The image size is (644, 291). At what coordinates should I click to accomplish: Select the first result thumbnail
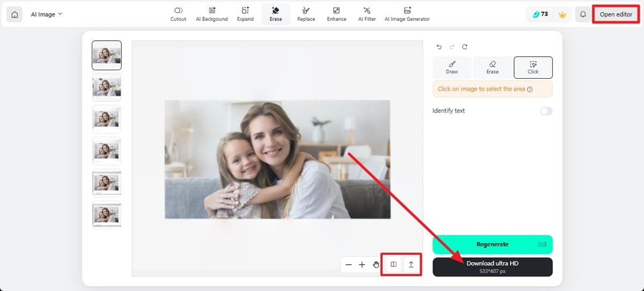pos(107,55)
